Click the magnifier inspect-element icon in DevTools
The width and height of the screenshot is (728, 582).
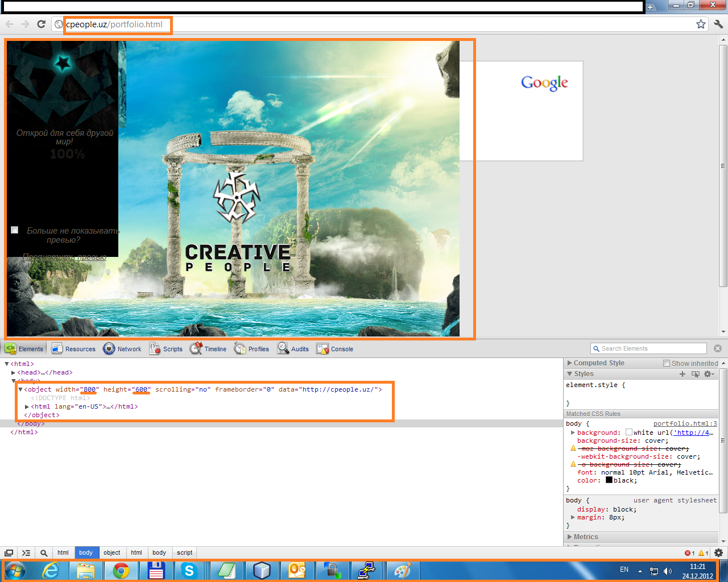(43, 552)
